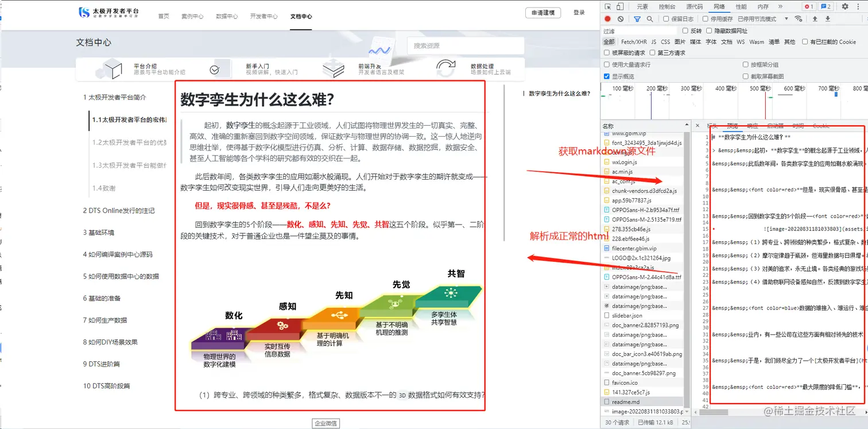The image size is (868, 429).
Task: Check the 被屏蔽的请求 box
Action: pos(606,53)
